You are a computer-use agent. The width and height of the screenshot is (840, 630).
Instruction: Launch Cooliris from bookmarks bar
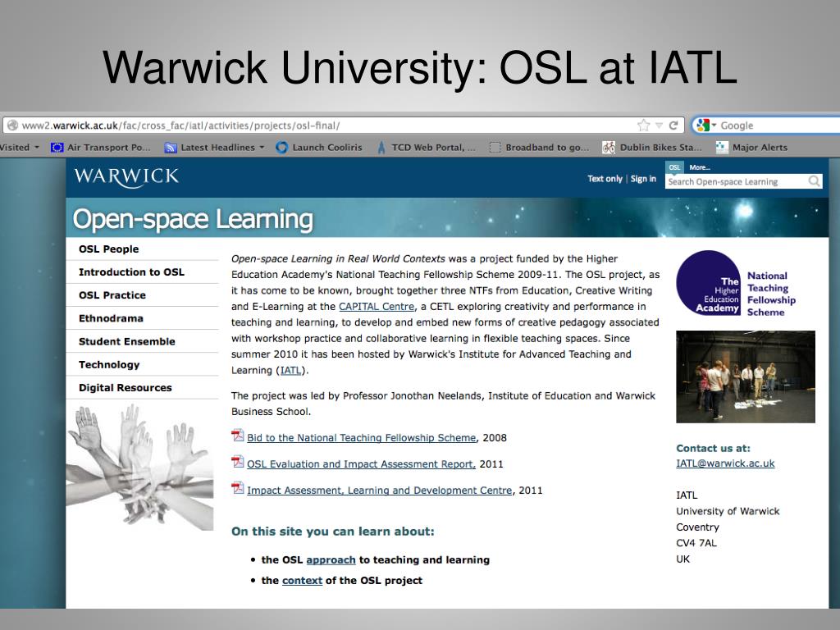coord(319,148)
